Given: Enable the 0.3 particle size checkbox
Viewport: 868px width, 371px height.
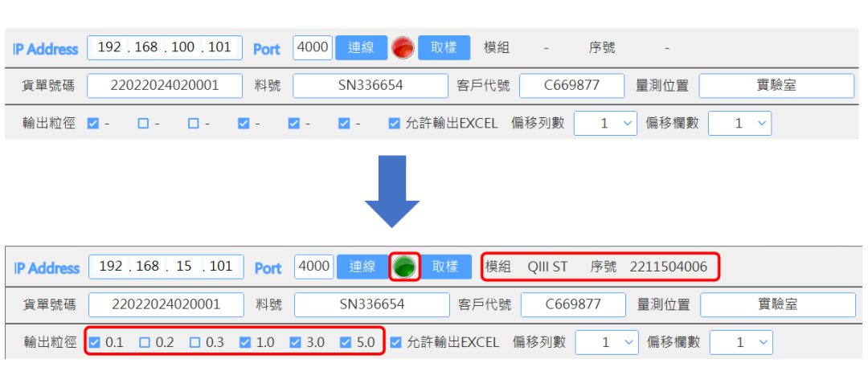Looking at the screenshot, I should 194,342.
